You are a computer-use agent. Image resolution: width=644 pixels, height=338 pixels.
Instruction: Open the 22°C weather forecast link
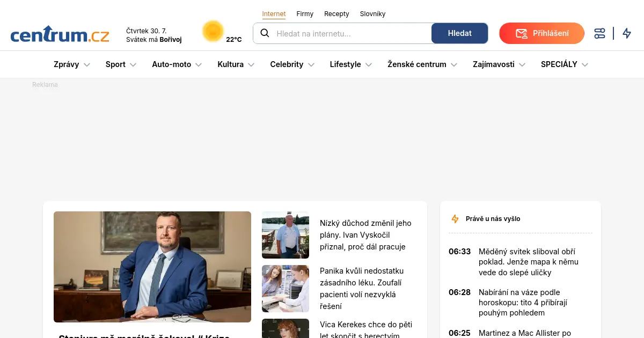234,40
